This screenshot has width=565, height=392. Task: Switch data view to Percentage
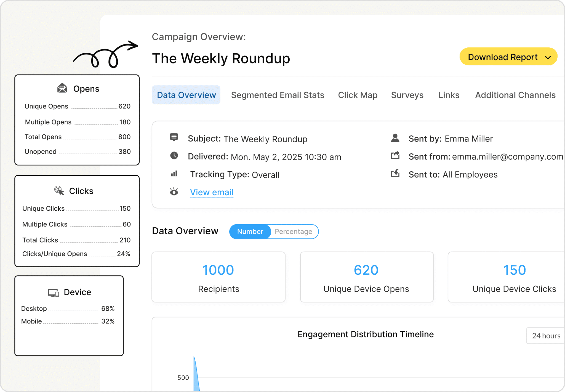(293, 231)
